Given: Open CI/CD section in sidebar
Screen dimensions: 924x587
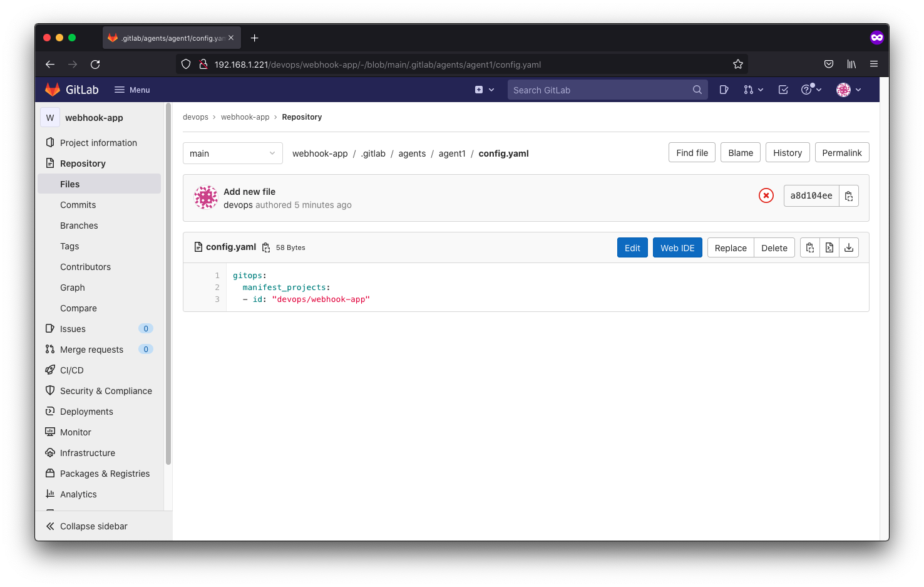Looking at the screenshot, I should [x=72, y=370].
